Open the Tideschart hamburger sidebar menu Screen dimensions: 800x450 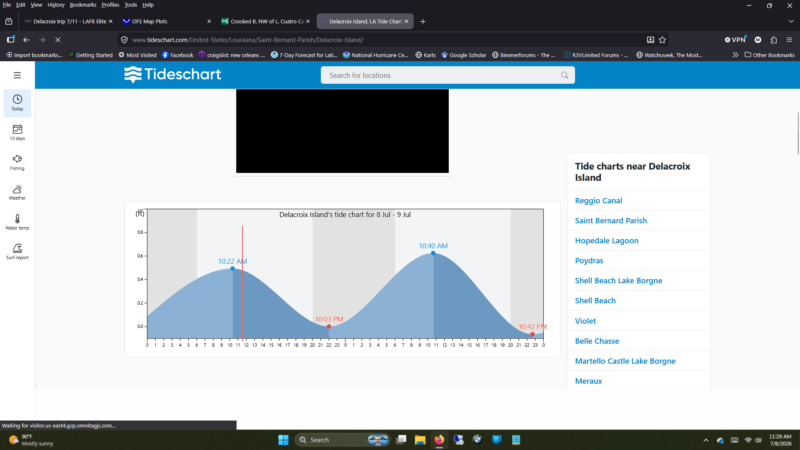click(x=17, y=75)
